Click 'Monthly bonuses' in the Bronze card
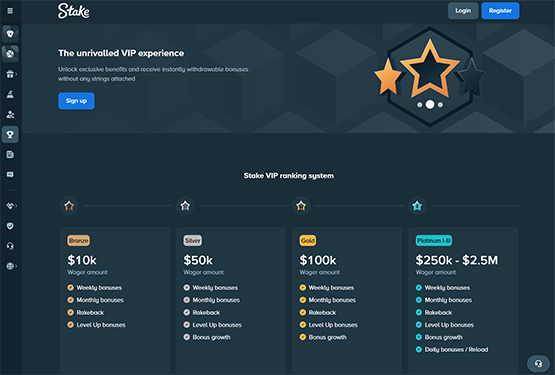Image resolution: width=555 pixels, height=375 pixels. point(100,300)
